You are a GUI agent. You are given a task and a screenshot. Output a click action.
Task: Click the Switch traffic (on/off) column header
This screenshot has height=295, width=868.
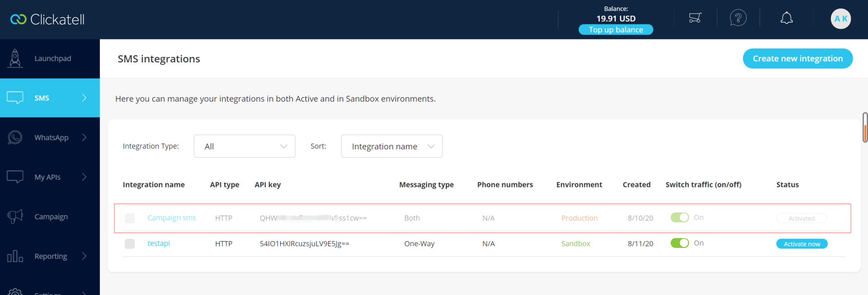click(x=703, y=185)
